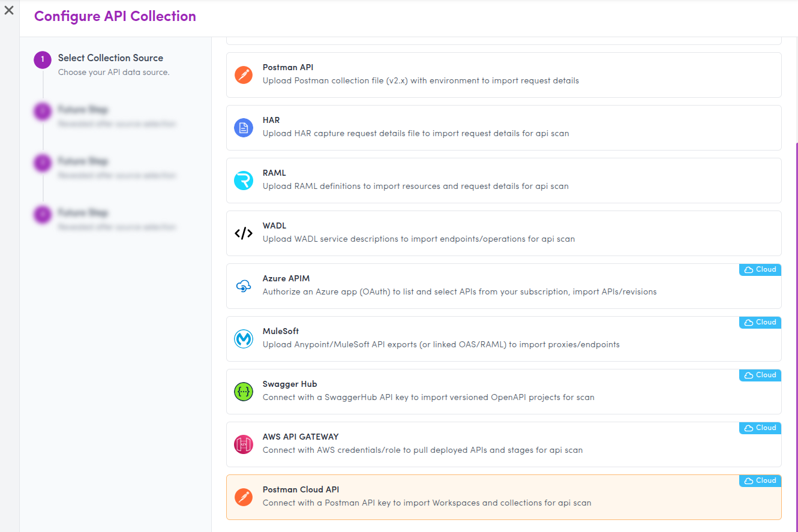
Task: Click the Postman Cloud API icon
Action: 243,497
